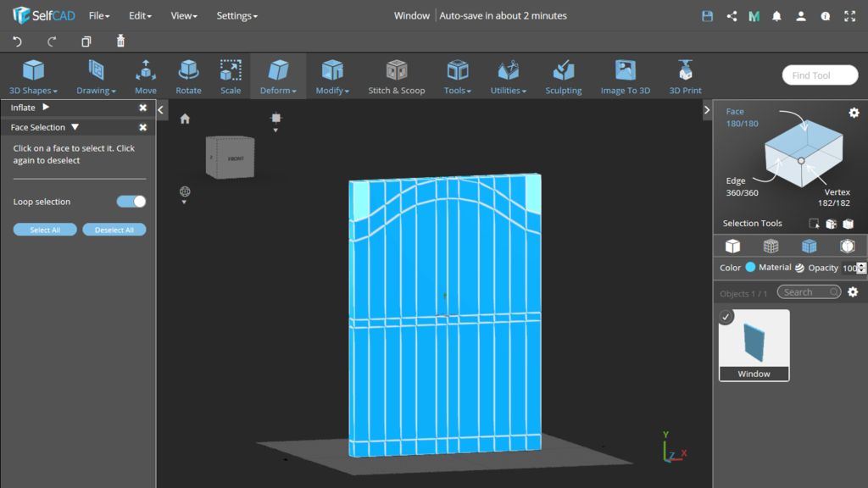Expand the Deform dropdown

point(278,76)
